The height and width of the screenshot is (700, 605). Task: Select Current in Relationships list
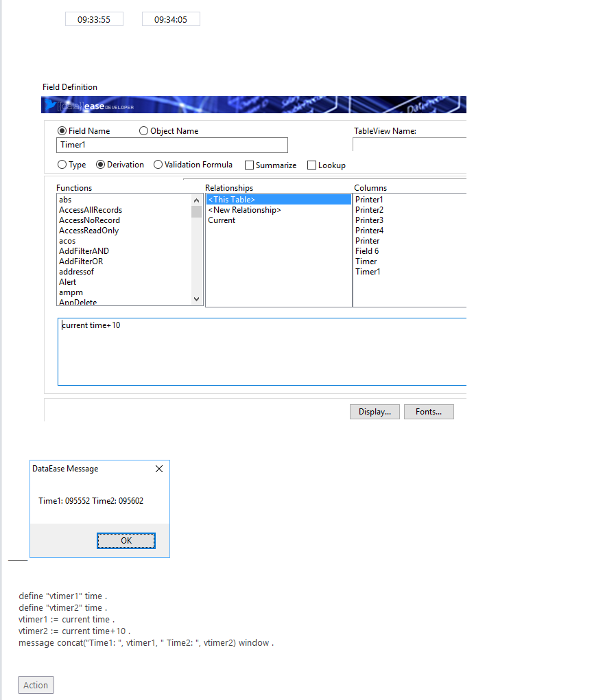point(222,220)
